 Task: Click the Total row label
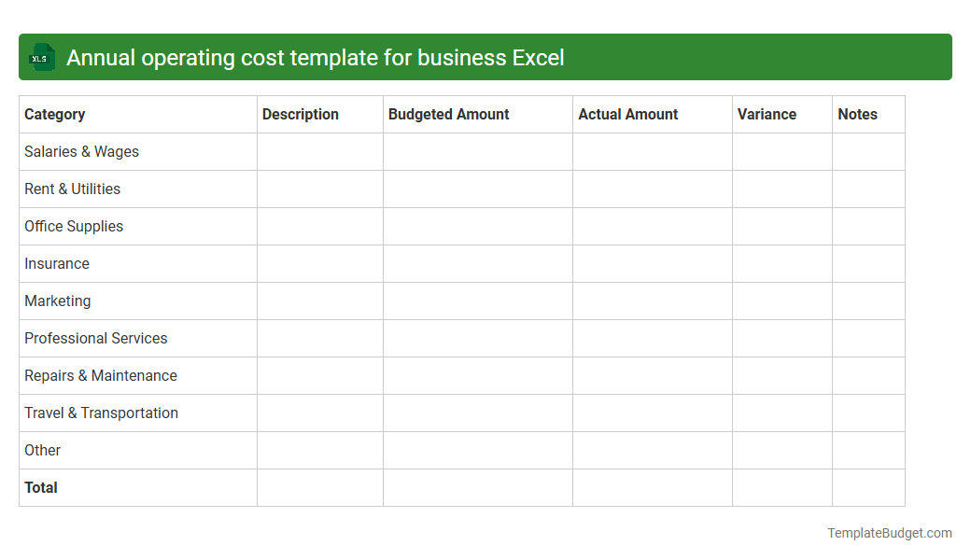[x=41, y=487]
